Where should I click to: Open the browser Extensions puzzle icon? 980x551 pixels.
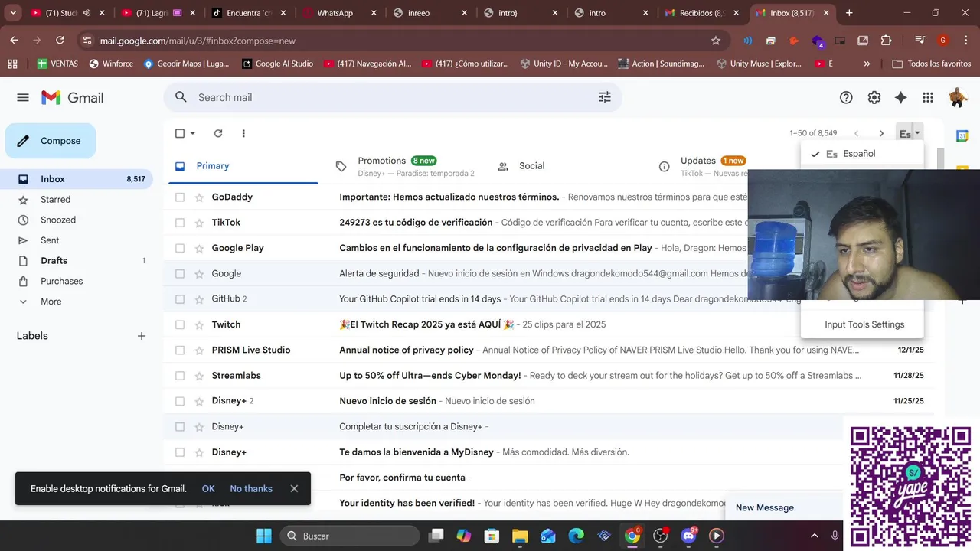coord(887,41)
